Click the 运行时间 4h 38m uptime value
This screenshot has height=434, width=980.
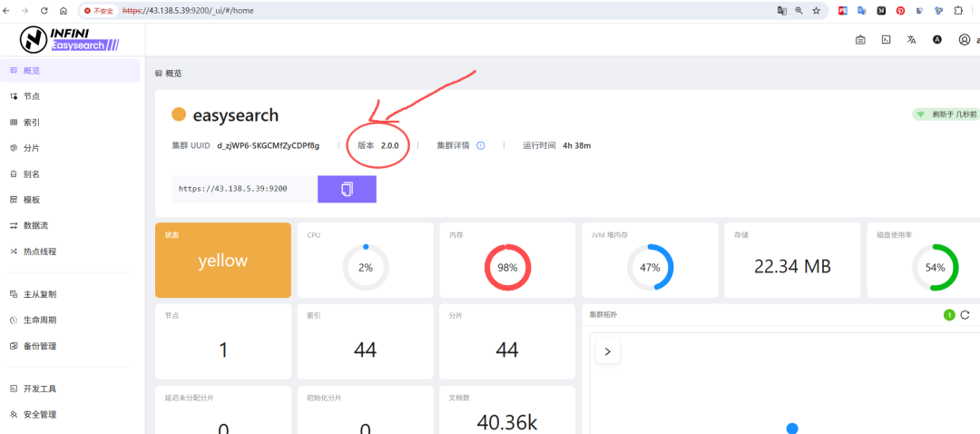point(576,145)
